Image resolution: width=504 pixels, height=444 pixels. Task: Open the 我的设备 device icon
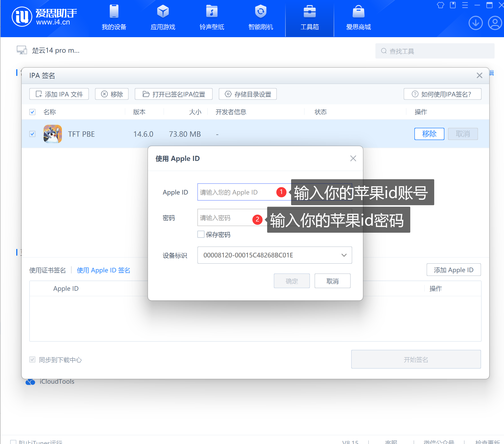coord(114,12)
